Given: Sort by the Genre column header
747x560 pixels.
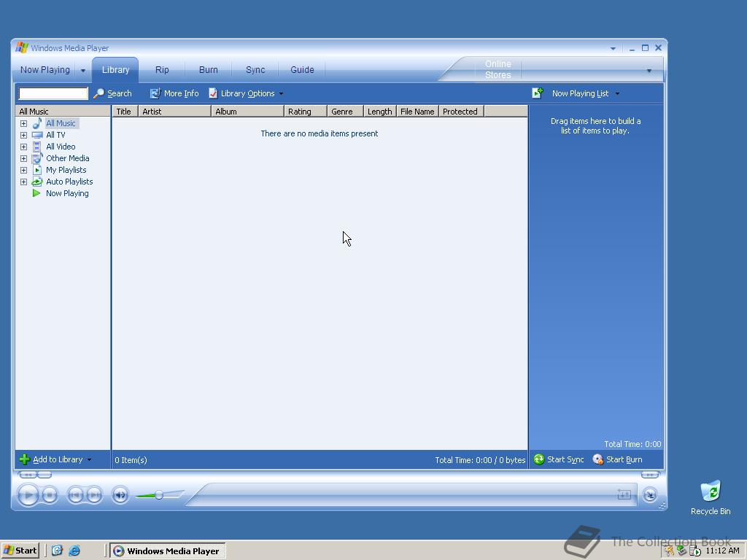Looking at the screenshot, I should point(345,112).
